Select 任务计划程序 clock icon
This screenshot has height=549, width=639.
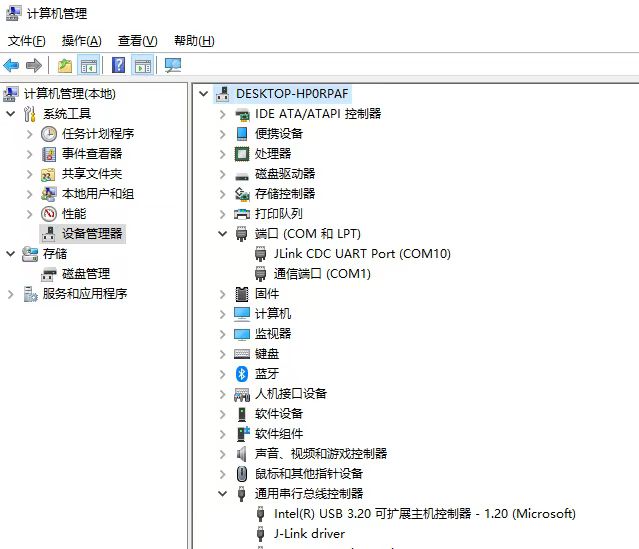point(49,134)
